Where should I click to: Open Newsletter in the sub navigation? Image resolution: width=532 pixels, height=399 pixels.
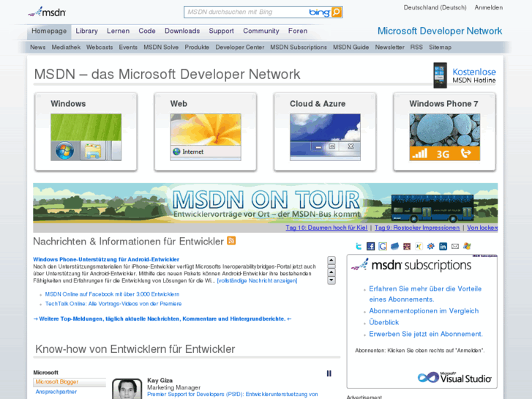(389, 47)
